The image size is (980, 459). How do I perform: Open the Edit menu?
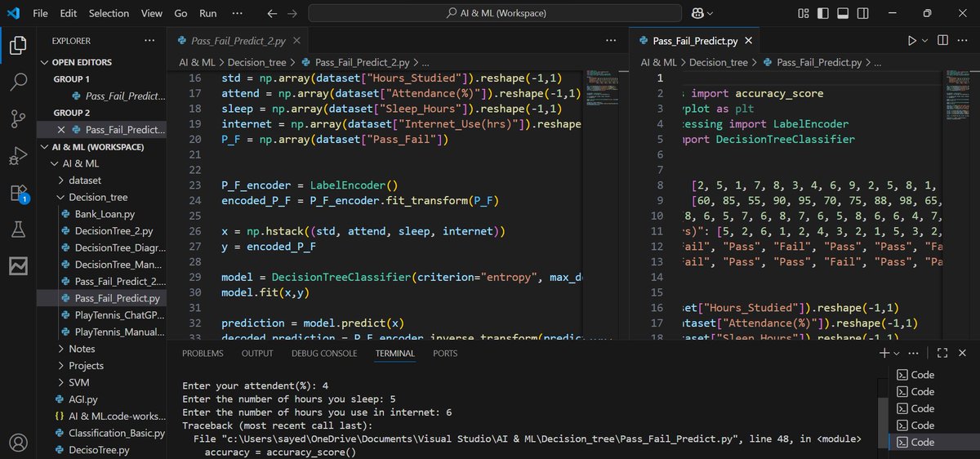(69, 13)
